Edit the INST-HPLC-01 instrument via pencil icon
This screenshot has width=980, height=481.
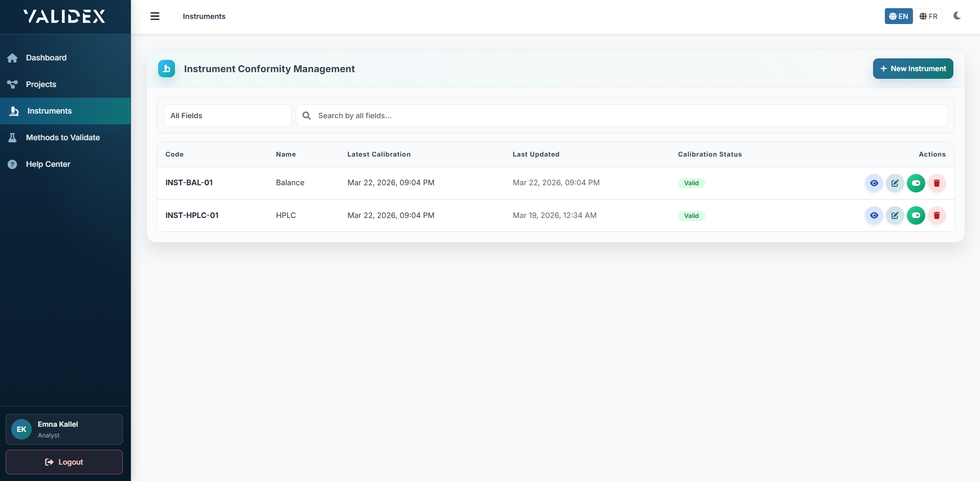point(895,215)
